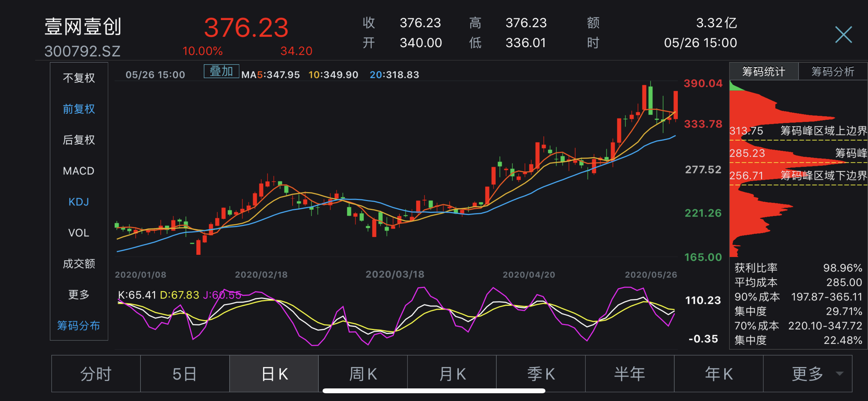Click the D:67.83 indicator value
This screenshot has height=401, width=868.
point(180,295)
